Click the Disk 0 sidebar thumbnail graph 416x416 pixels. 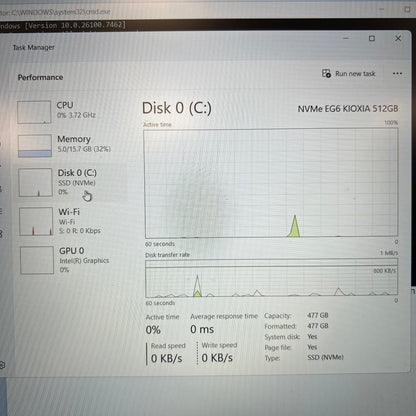35,182
